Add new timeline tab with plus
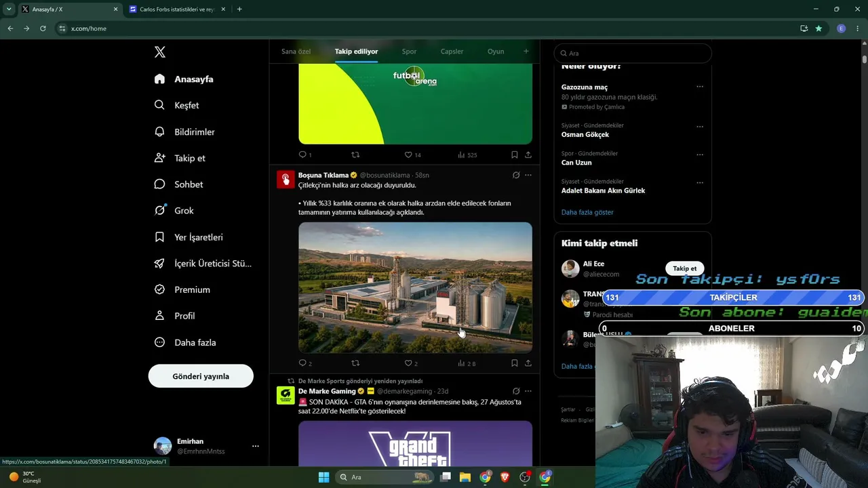The width and height of the screenshot is (868, 488). coord(526,52)
